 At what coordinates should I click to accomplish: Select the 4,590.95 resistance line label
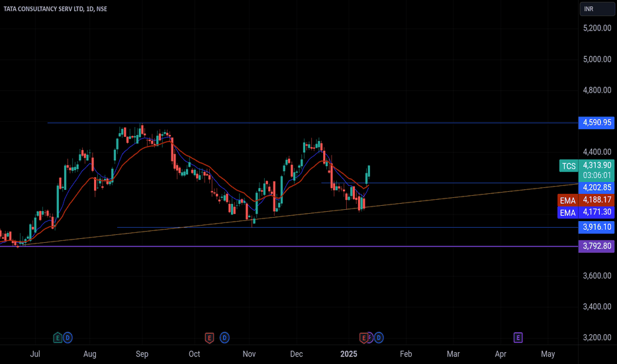596,122
